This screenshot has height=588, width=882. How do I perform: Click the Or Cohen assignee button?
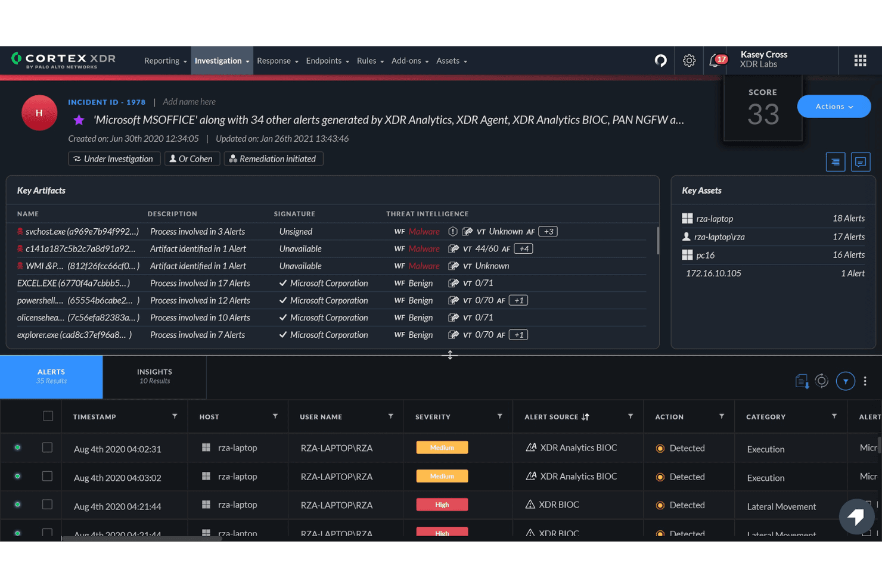point(192,159)
